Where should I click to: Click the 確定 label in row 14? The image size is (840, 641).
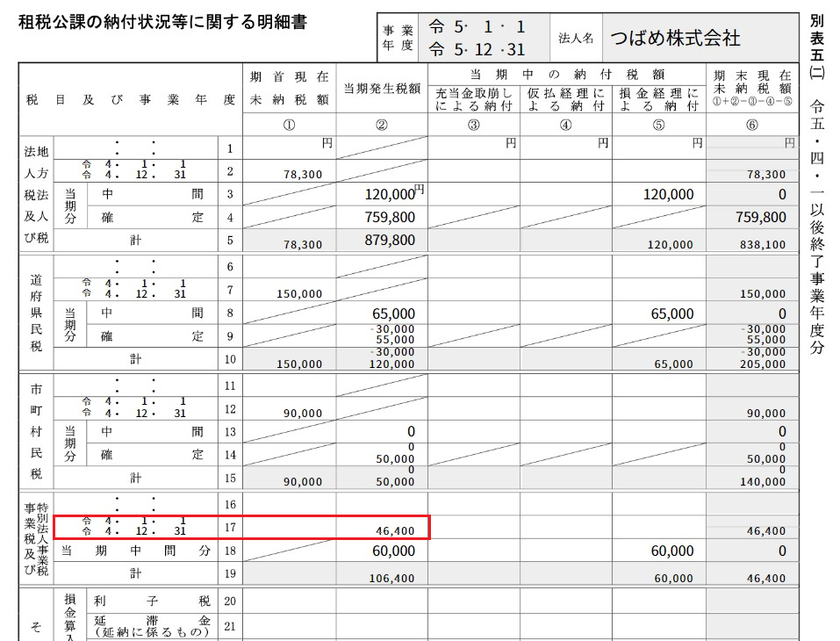click(152, 455)
